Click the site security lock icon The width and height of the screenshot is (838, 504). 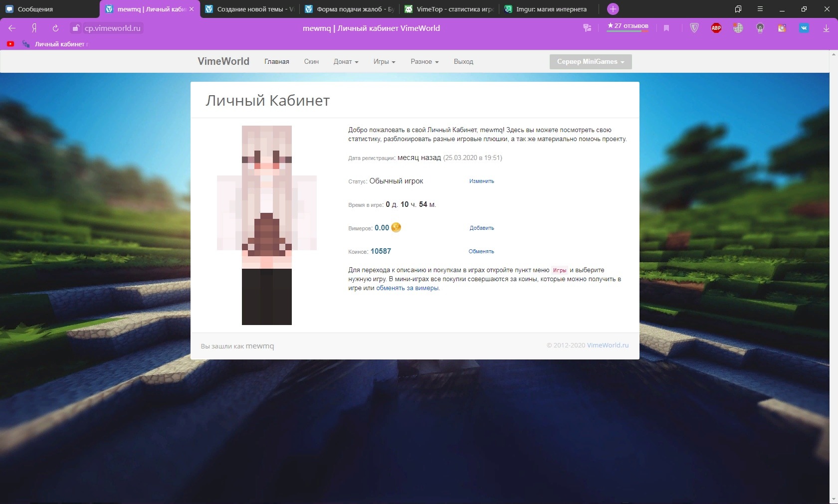(x=76, y=28)
